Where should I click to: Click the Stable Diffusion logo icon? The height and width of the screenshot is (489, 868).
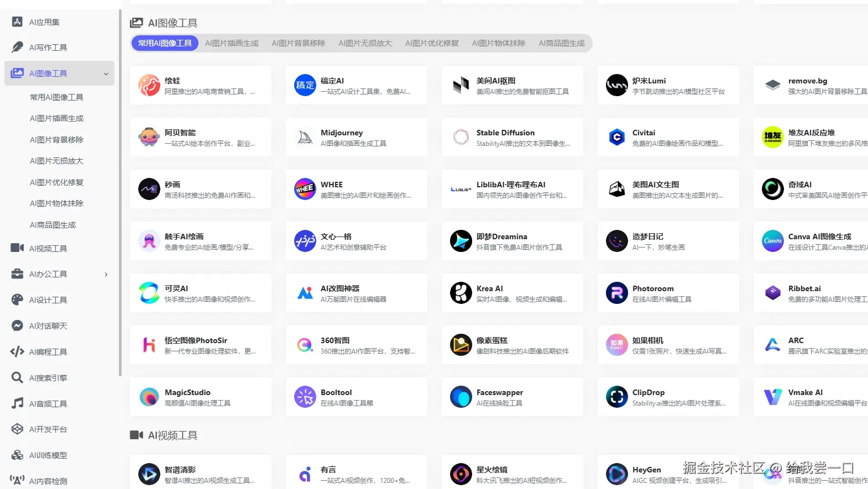(x=461, y=137)
